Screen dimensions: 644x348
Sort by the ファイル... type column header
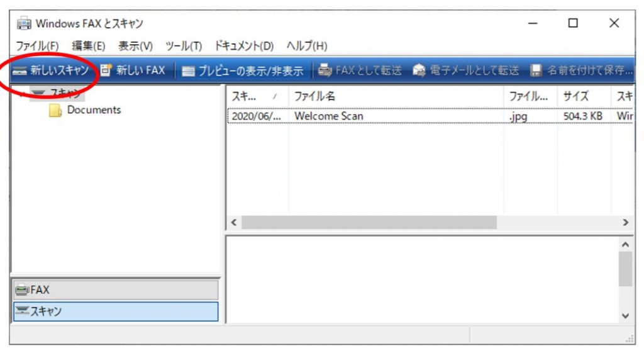[530, 96]
